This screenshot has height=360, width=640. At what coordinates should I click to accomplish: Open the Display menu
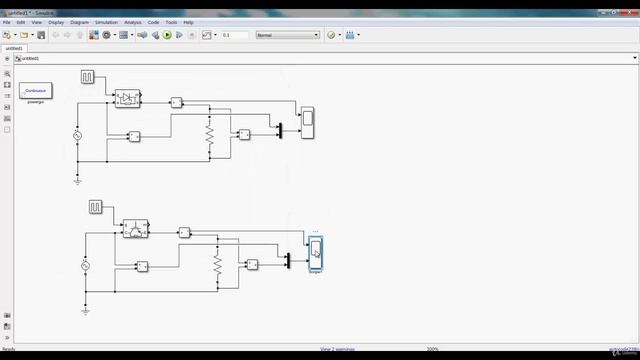(56, 22)
